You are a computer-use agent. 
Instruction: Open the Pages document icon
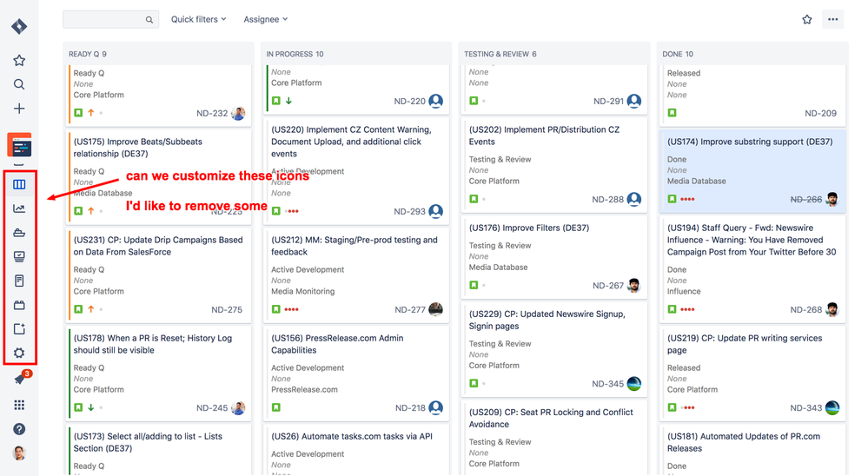click(x=19, y=281)
